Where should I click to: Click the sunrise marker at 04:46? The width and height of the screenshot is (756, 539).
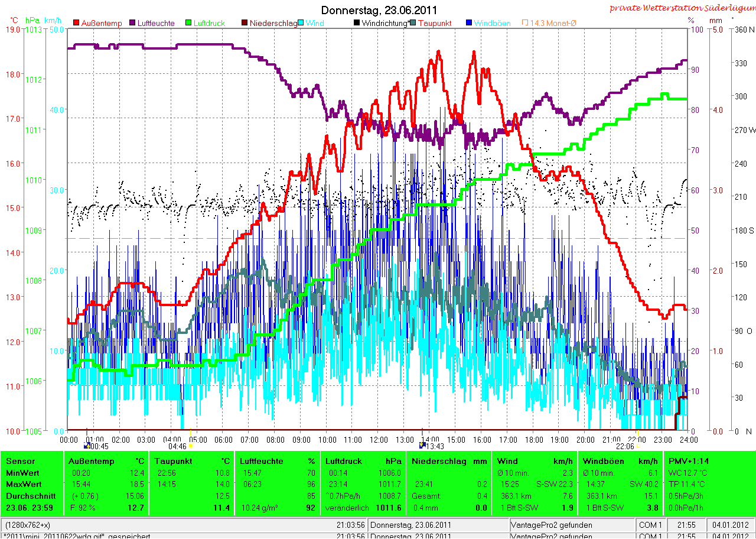pyautogui.click(x=190, y=446)
